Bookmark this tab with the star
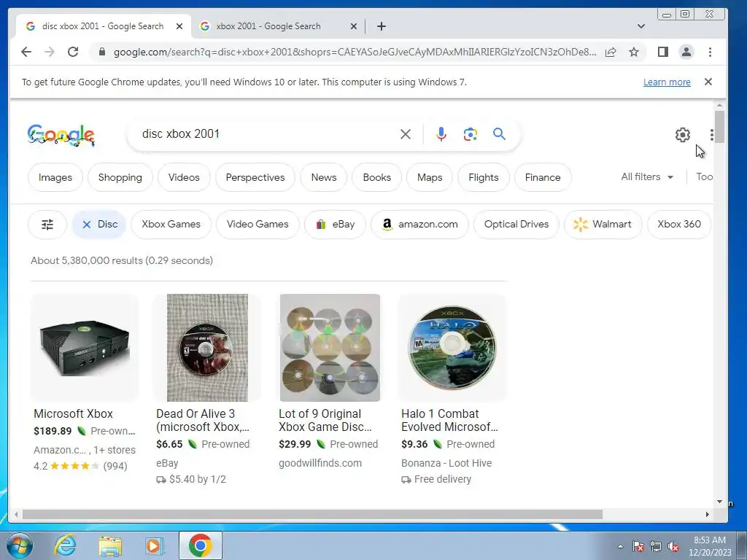747x560 pixels. (x=634, y=52)
